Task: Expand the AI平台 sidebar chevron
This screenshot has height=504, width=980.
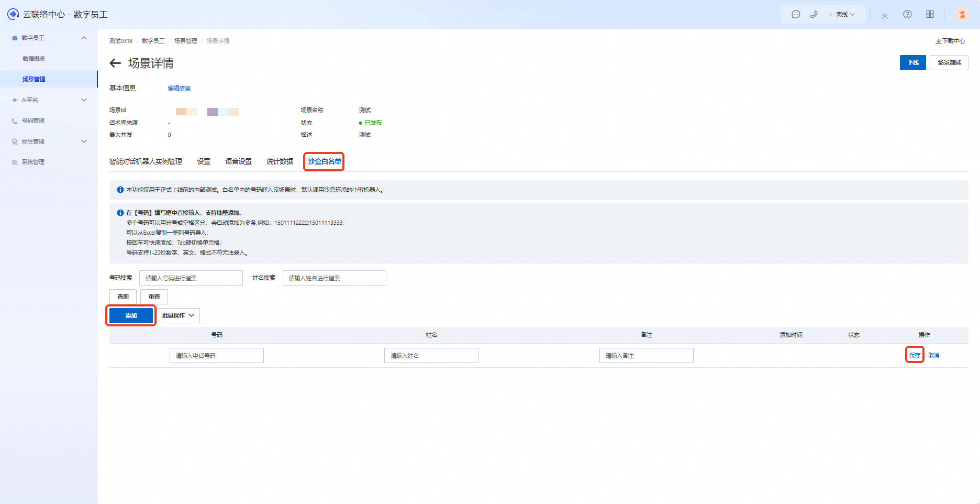Action: (x=84, y=100)
